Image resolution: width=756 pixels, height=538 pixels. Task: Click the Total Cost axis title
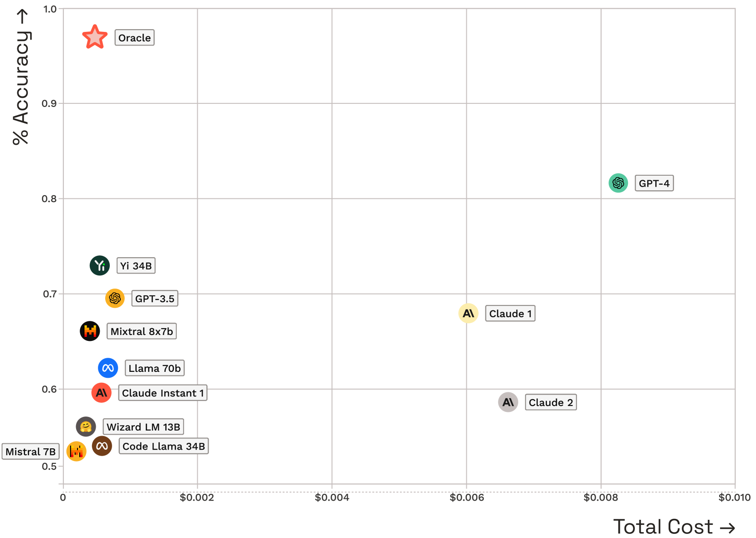674,527
